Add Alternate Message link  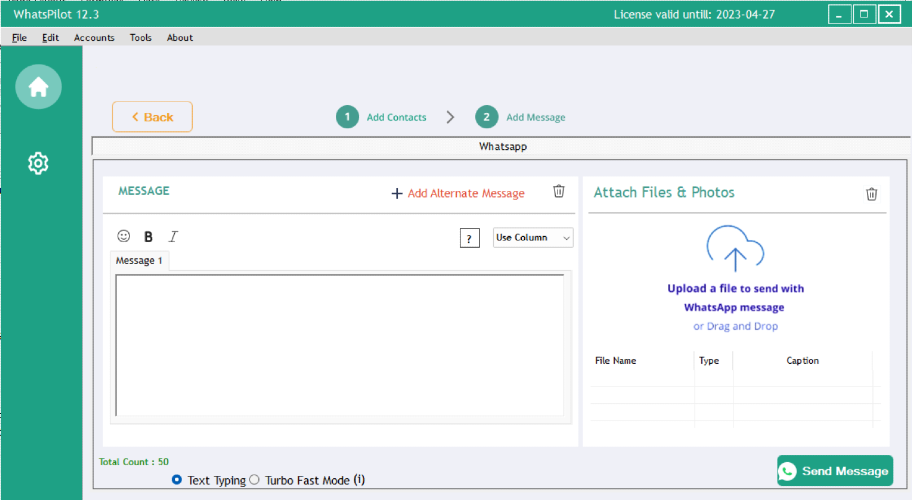[x=458, y=193]
